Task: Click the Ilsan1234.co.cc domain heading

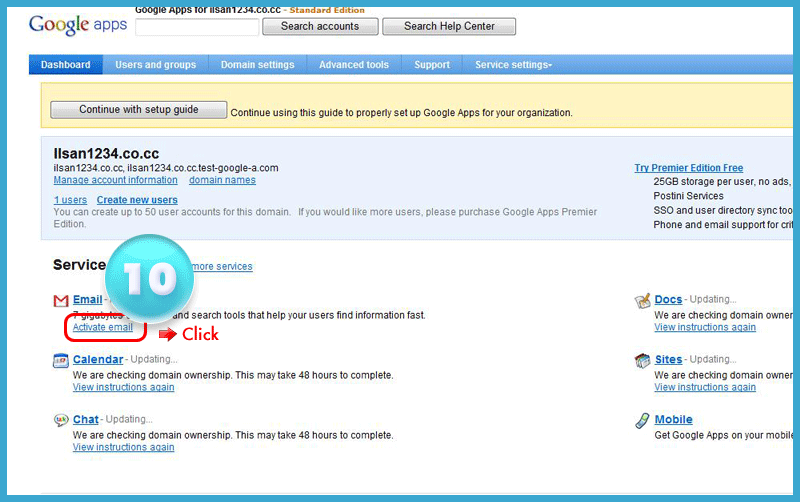Action: pyautogui.click(x=106, y=154)
